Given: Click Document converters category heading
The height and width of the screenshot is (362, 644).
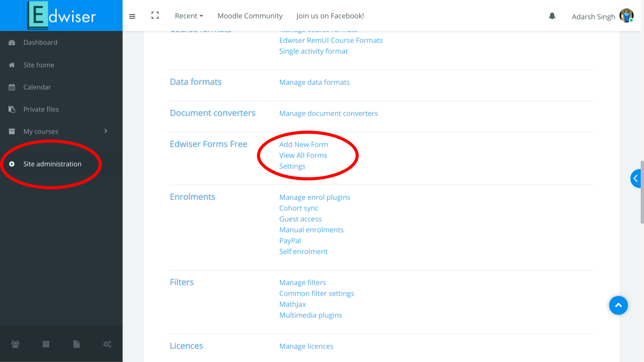Looking at the screenshot, I should 213,113.
